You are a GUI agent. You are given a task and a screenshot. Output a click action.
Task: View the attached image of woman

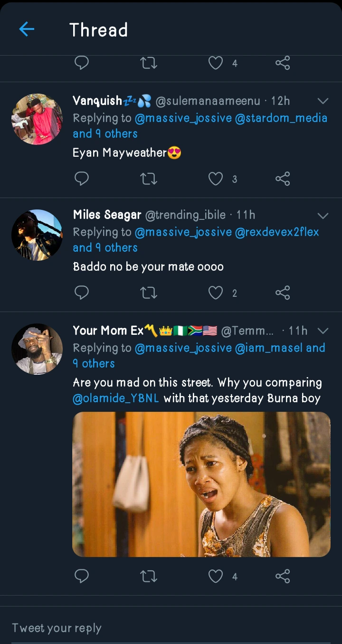click(201, 483)
